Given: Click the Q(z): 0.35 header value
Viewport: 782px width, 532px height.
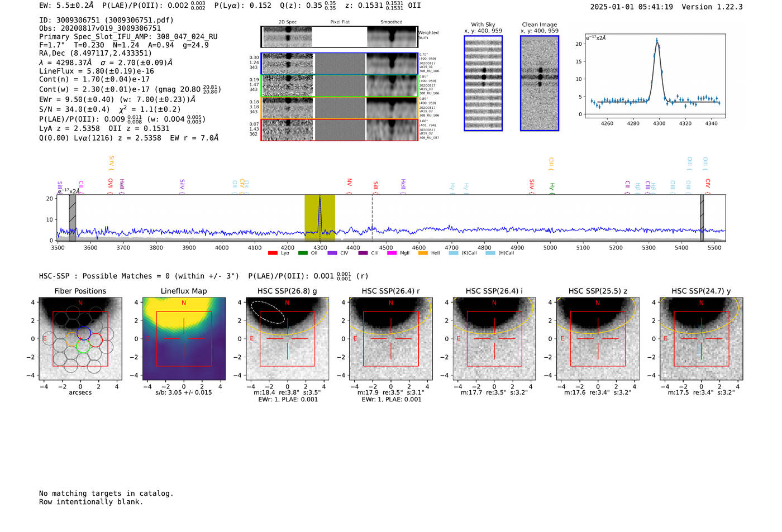Looking at the screenshot, I should 308,6.
